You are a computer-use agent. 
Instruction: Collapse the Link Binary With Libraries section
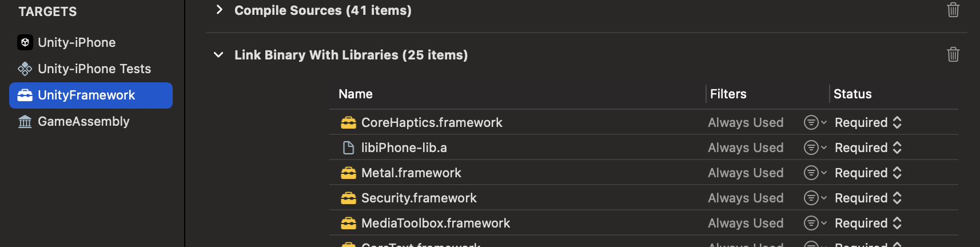pyautogui.click(x=218, y=55)
